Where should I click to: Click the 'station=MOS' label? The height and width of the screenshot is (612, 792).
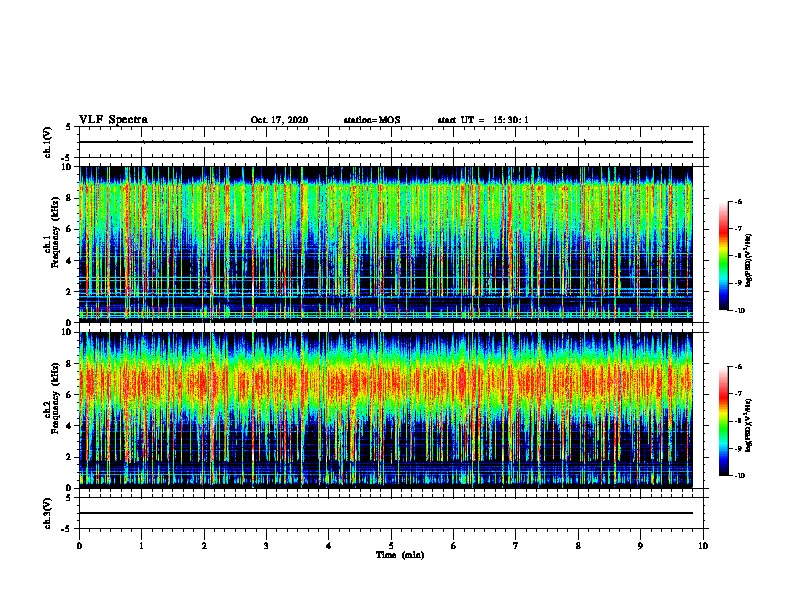(372, 120)
